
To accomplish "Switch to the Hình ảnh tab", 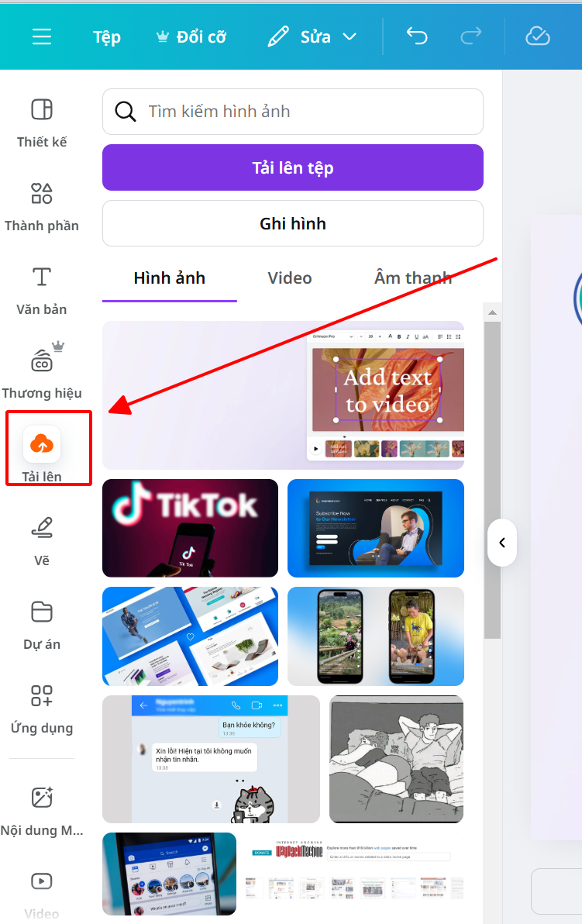I will pos(170,278).
